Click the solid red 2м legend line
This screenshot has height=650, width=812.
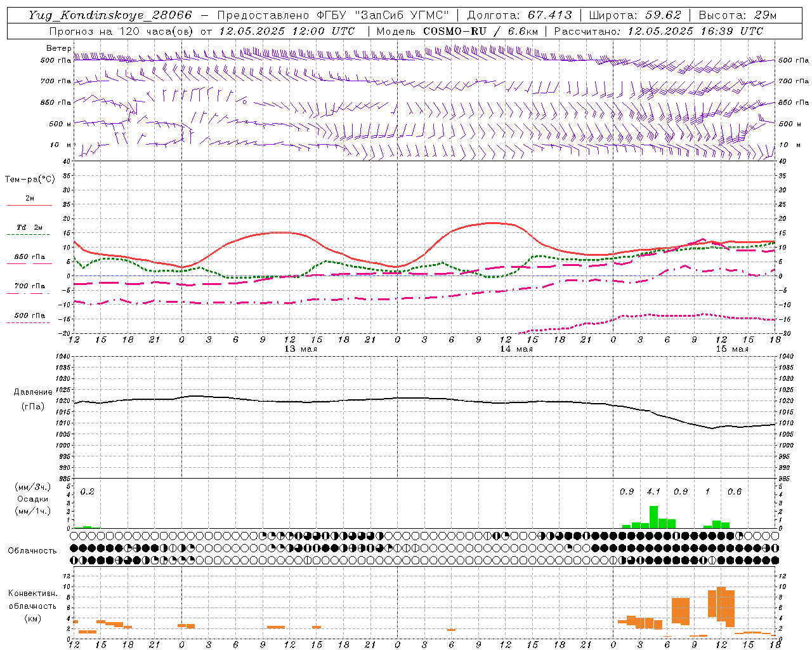[x=29, y=205]
